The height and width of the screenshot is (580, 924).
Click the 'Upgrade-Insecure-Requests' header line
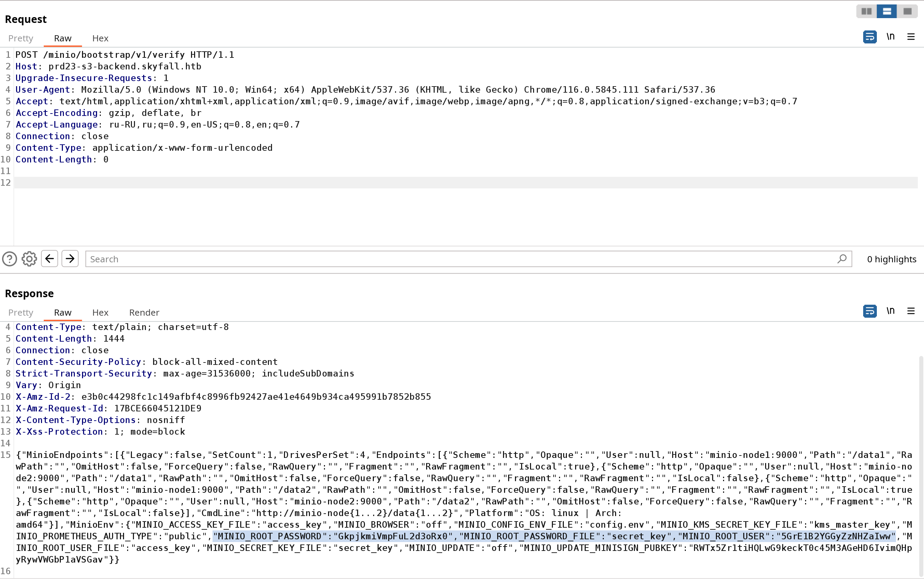click(92, 78)
